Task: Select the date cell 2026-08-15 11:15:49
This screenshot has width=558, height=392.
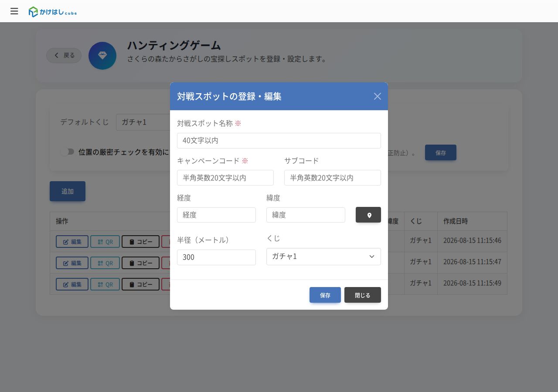Action: point(472,283)
